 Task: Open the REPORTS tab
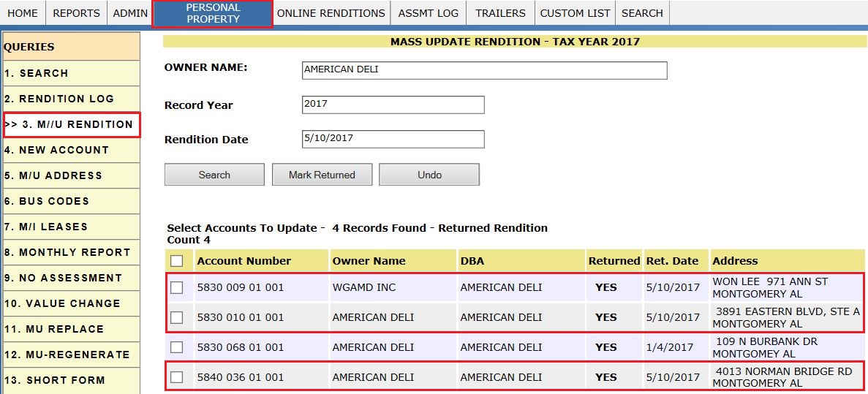click(76, 12)
